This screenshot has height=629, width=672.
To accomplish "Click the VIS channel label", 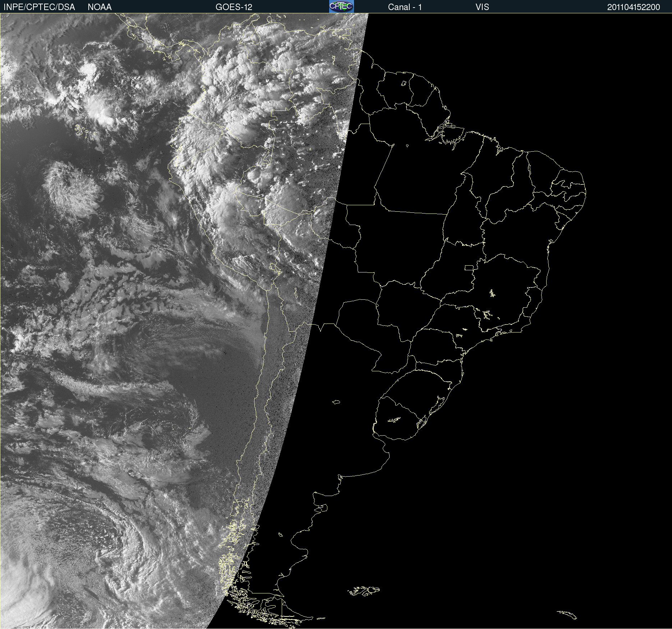I will tap(482, 7).
